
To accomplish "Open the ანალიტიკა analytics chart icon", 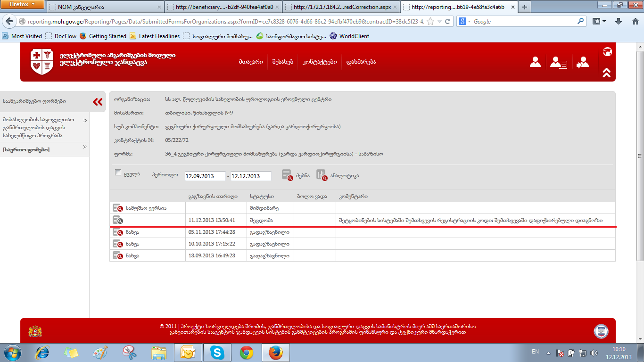I will pos(321,175).
